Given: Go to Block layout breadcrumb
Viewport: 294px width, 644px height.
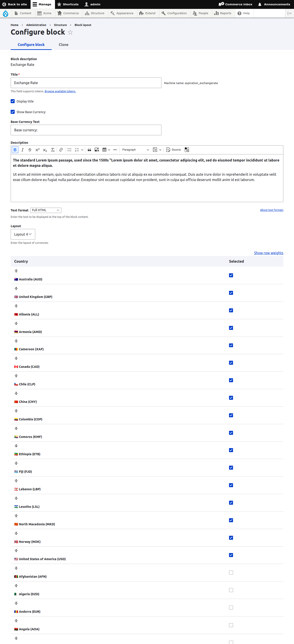Looking at the screenshot, I should click(x=83, y=25).
